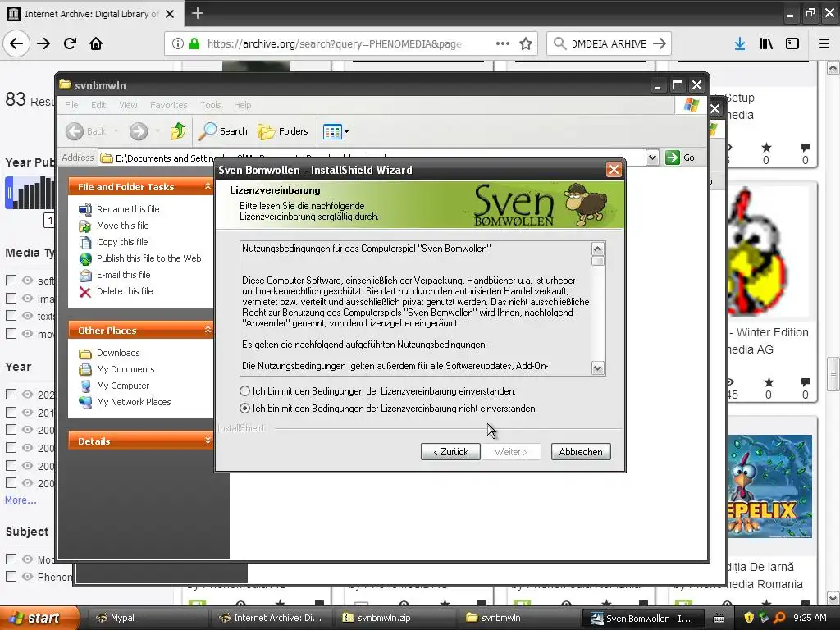Click the browser forward arrow
This screenshot has width=840, height=630.
43,43
